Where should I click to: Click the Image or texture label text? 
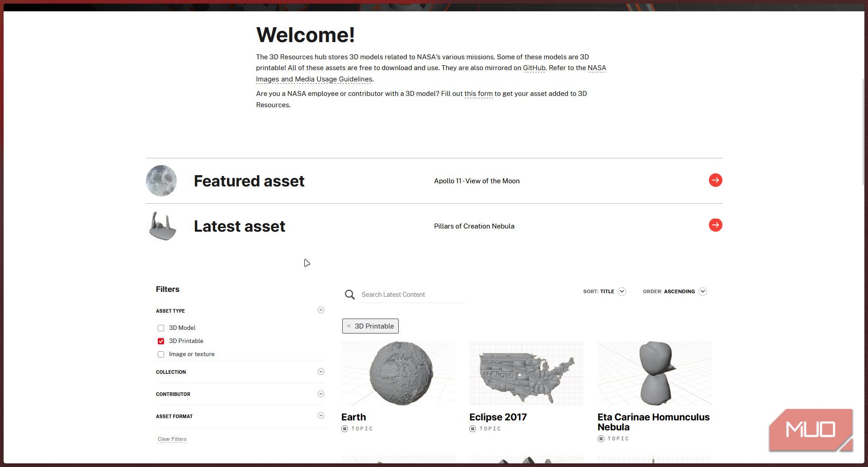(x=192, y=354)
